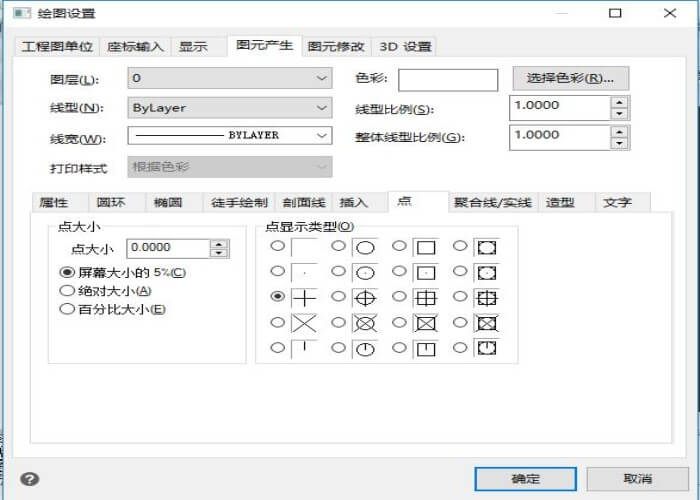Choose the plain circle point type icon
The height and width of the screenshot is (500, 700).
[x=365, y=247]
